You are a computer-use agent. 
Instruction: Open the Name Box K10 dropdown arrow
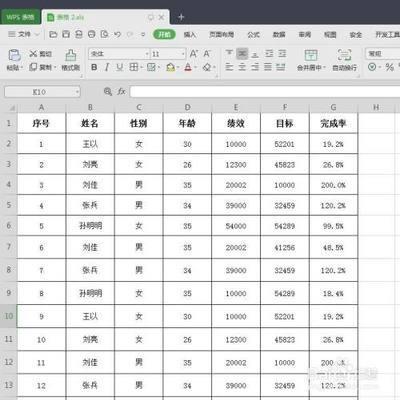77,92
